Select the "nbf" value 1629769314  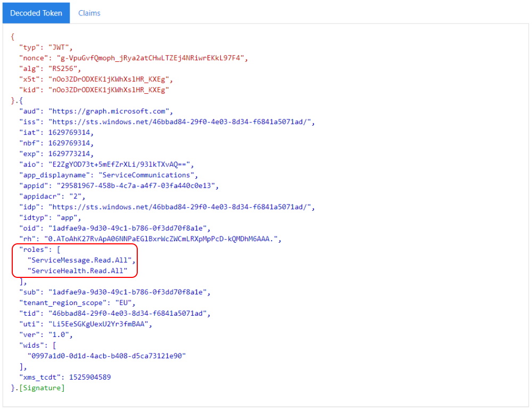click(69, 143)
